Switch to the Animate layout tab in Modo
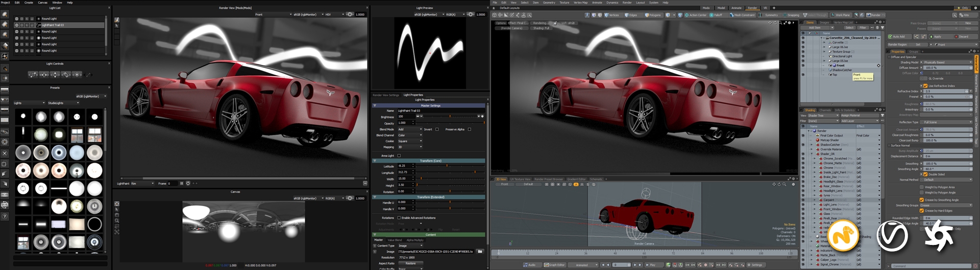The height and width of the screenshot is (270, 980). point(737,8)
